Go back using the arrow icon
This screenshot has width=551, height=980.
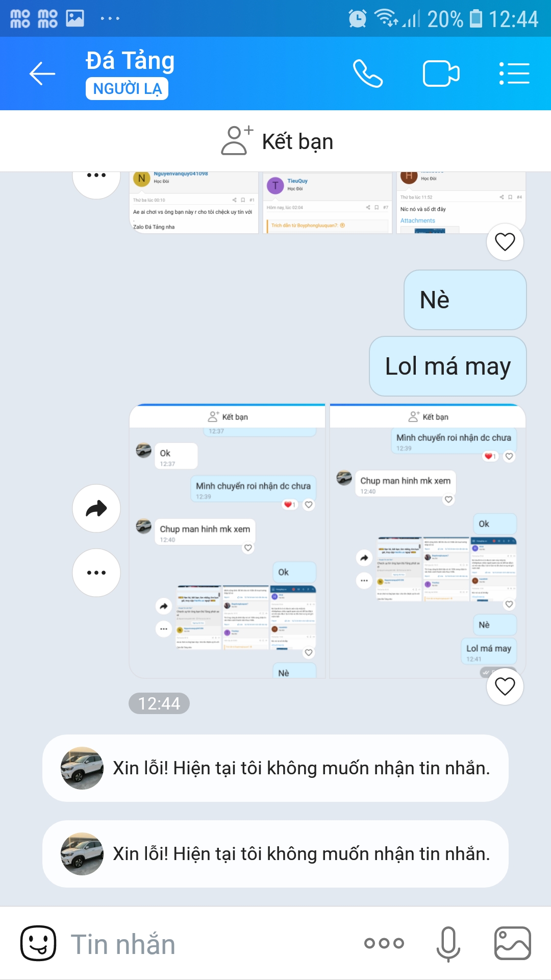42,74
